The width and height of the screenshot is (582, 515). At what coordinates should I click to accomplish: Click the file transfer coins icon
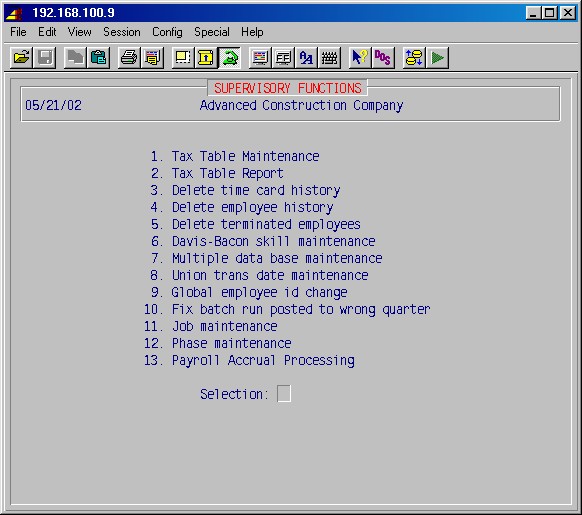pyautogui.click(x=414, y=58)
